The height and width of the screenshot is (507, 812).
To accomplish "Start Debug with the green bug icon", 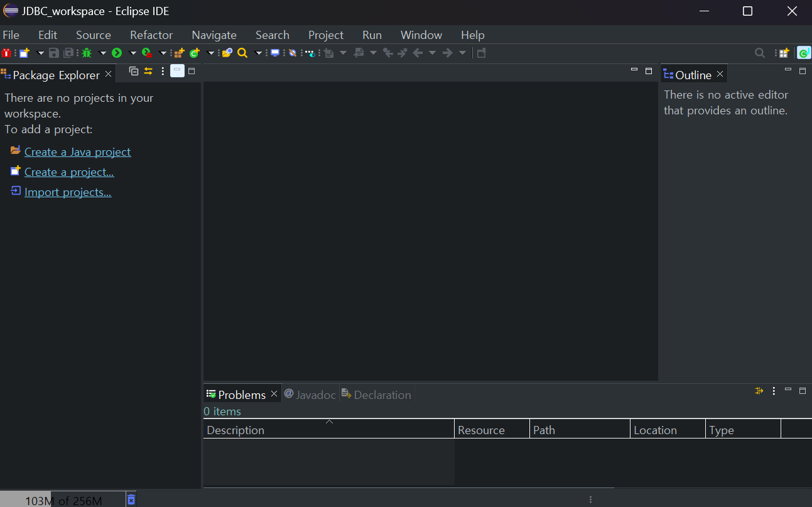I will 87,53.
